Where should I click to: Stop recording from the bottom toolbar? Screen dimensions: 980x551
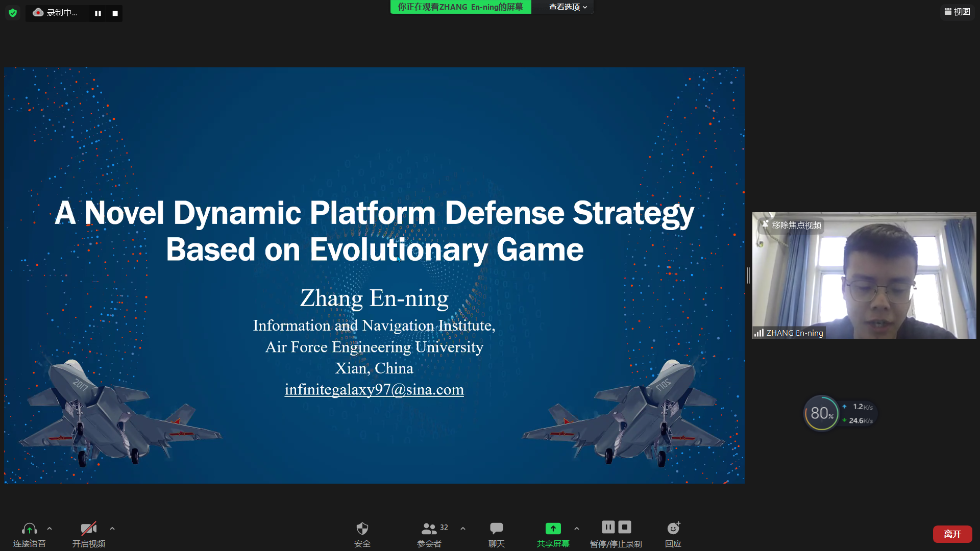(625, 527)
